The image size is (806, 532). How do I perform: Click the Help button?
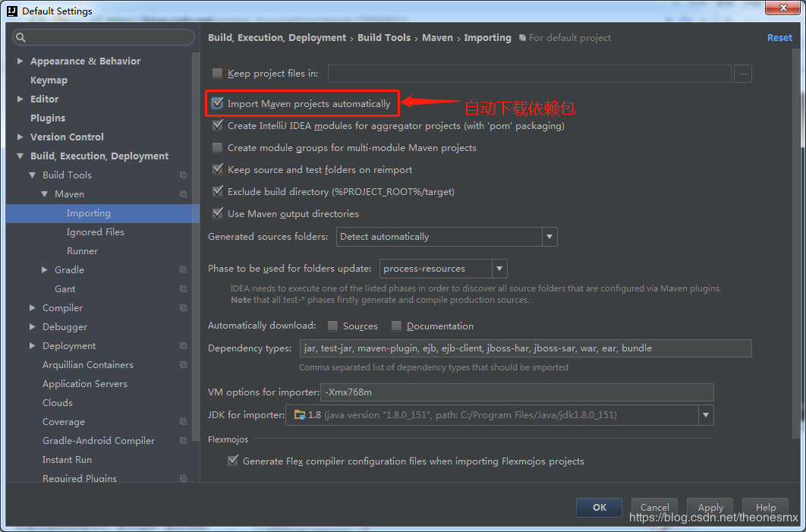tap(766, 508)
